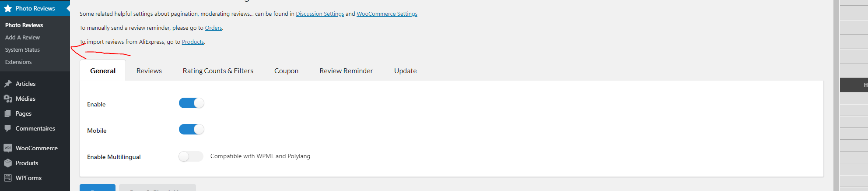The image size is (868, 191).
Task: Click the Médias icon in the sidebar
Action: [x=8, y=99]
